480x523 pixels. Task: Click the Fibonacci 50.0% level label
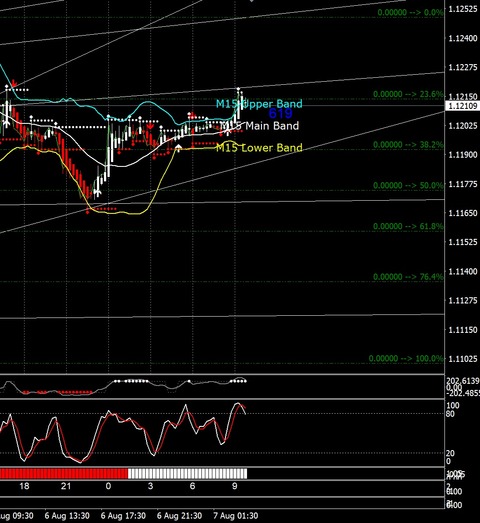point(408,185)
